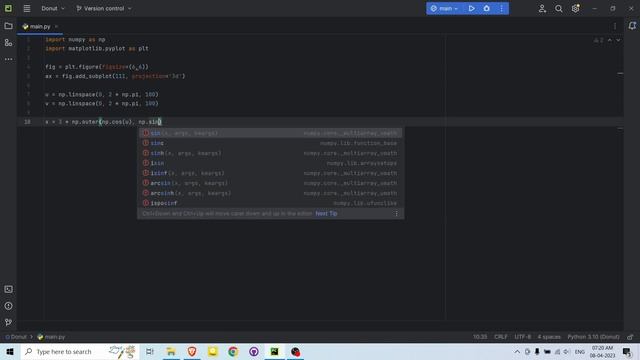Click the Next Tip link

tap(326, 213)
